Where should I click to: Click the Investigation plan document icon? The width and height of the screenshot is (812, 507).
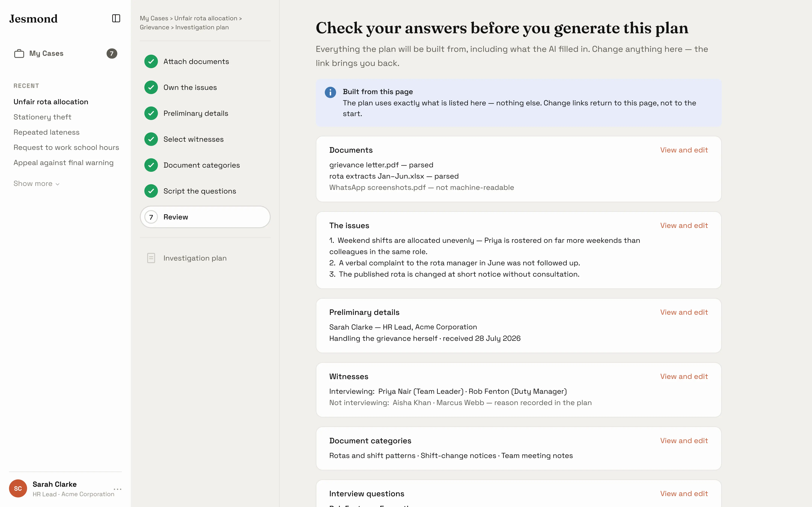[x=151, y=258]
